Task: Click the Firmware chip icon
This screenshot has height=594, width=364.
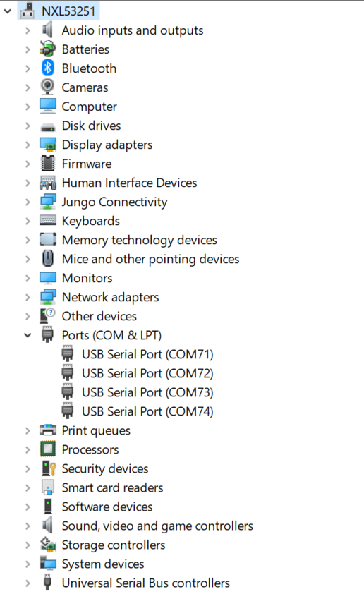Action: click(48, 164)
